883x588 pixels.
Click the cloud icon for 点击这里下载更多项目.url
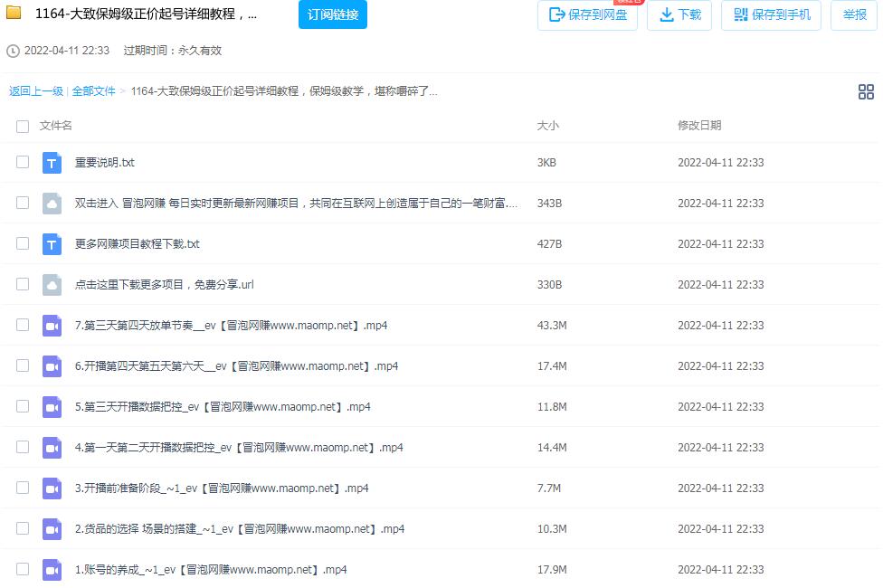(x=52, y=285)
